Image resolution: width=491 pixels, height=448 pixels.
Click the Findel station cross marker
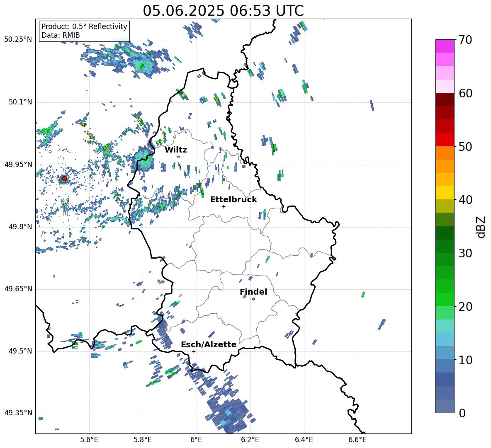click(253, 299)
